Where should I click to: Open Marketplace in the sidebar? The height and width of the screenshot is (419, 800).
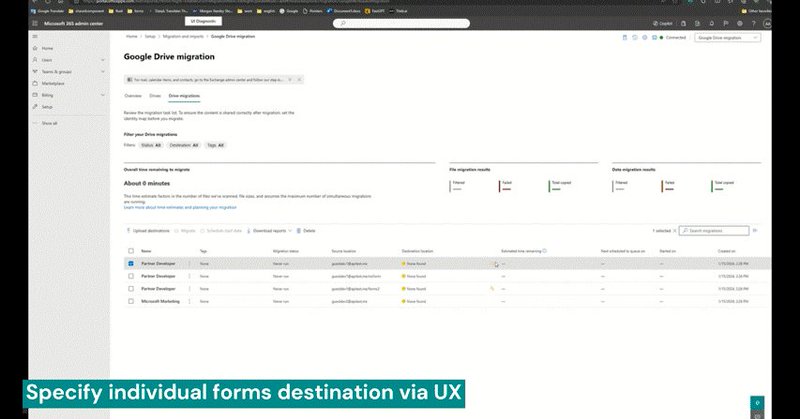pos(53,83)
